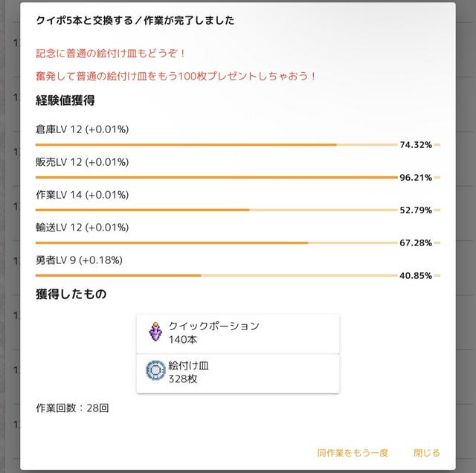
Task: Click the 作業LV 14 (+0.01%) label
Action: tap(82, 195)
